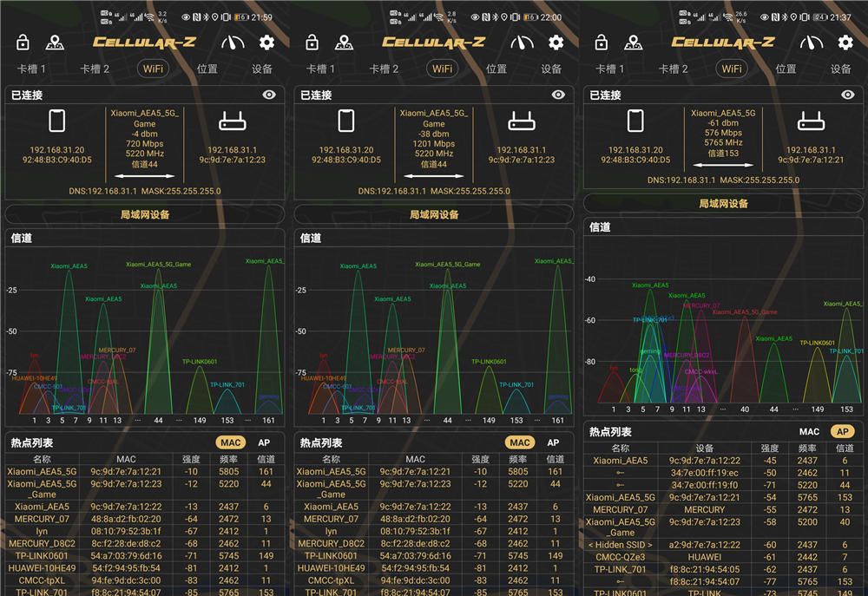Tap the phone device icon in the 21:59 screen

[57, 121]
